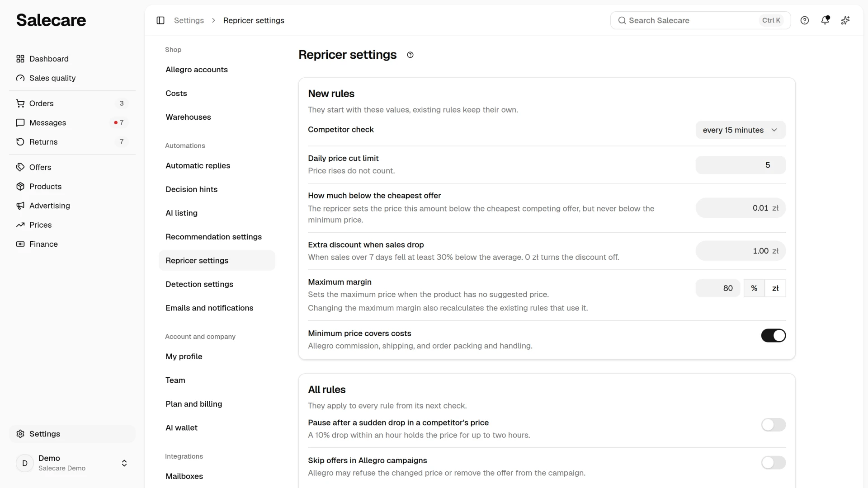Open the help circle icon in top bar

click(805, 20)
